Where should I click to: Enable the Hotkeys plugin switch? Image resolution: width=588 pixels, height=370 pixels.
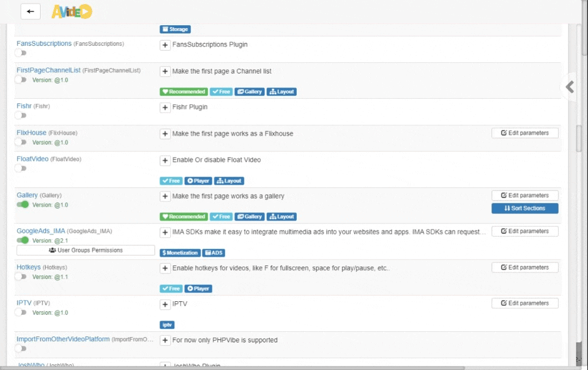pyautogui.click(x=21, y=276)
